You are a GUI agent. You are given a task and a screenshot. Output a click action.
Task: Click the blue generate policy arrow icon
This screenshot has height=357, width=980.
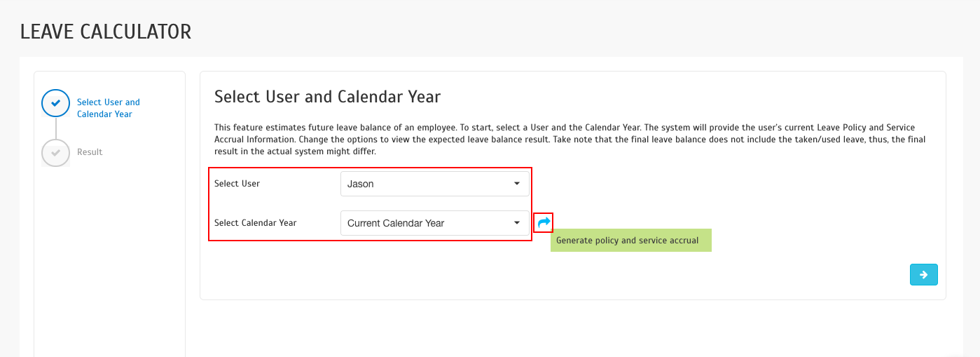tap(544, 222)
